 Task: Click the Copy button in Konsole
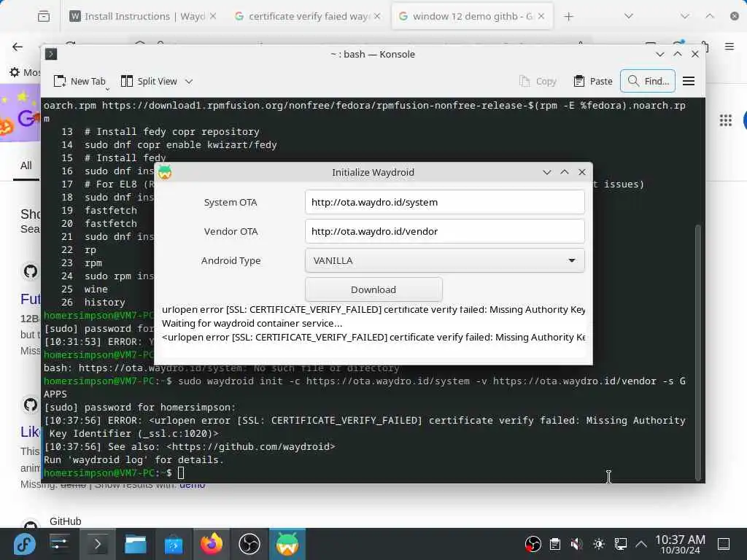538,82
